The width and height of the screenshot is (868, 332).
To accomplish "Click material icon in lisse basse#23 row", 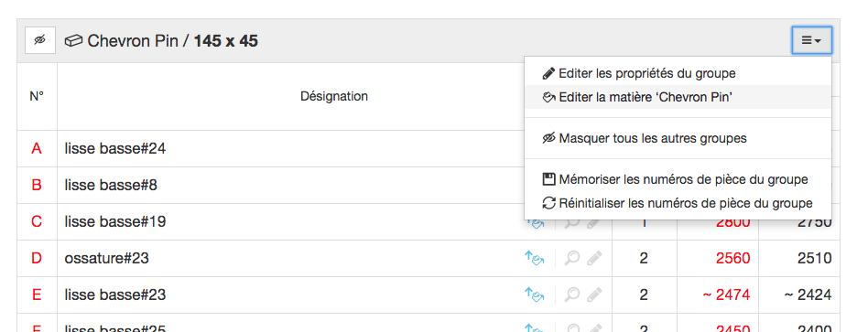I will 535,295.
